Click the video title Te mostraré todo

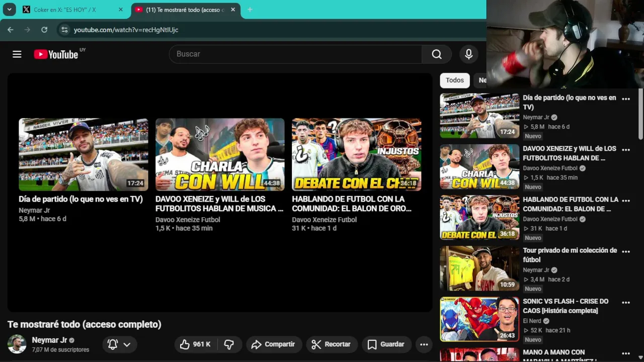tap(85, 324)
